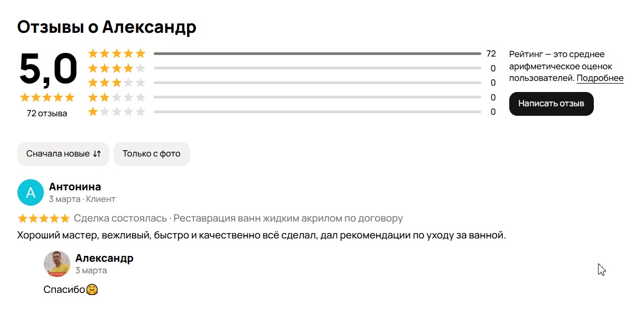This screenshot has width=644, height=313.
Task: Click Антонина's round avatar icon
Action: pos(31,192)
